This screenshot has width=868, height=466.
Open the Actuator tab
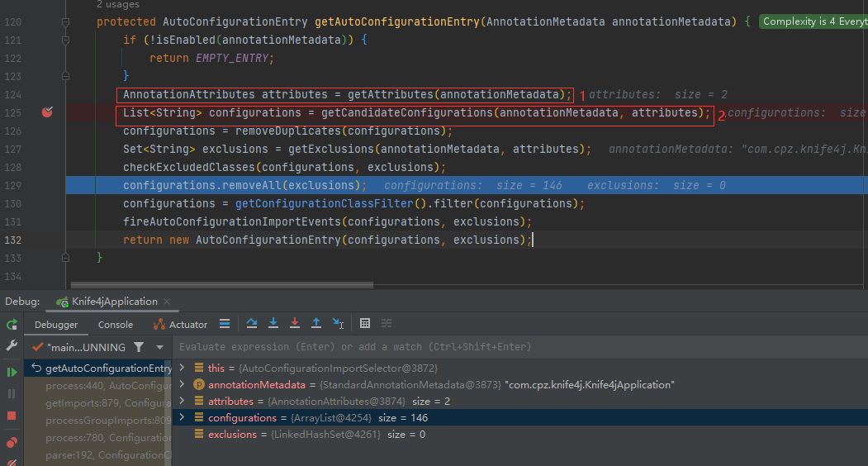tap(181, 325)
